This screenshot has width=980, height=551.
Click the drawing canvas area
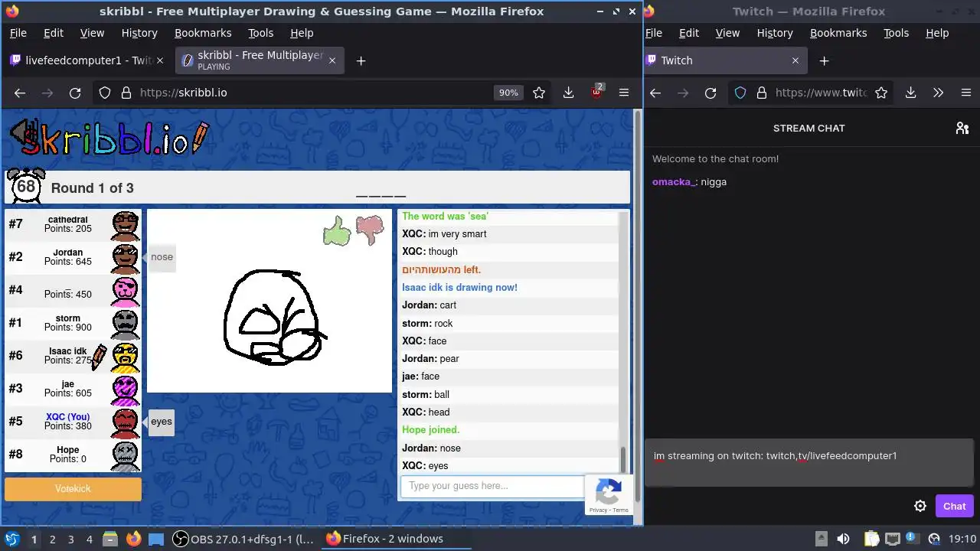click(x=269, y=301)
